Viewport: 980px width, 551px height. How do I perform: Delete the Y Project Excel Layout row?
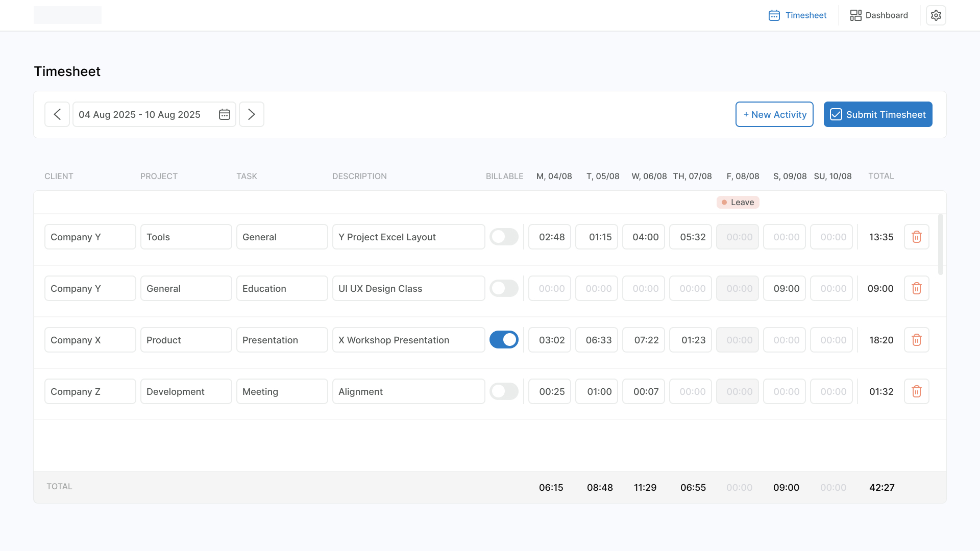click(916, 237)
